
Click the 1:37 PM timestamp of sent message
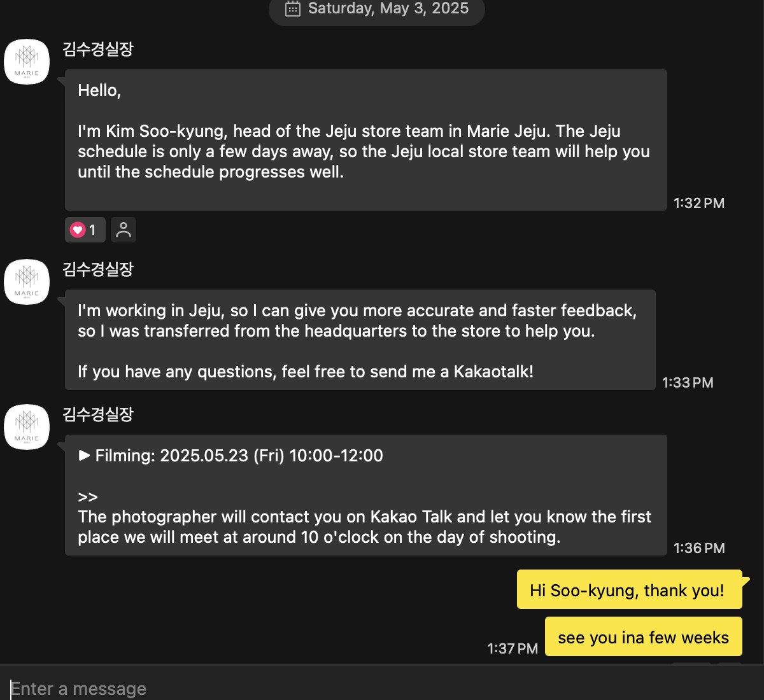[513, 648]
